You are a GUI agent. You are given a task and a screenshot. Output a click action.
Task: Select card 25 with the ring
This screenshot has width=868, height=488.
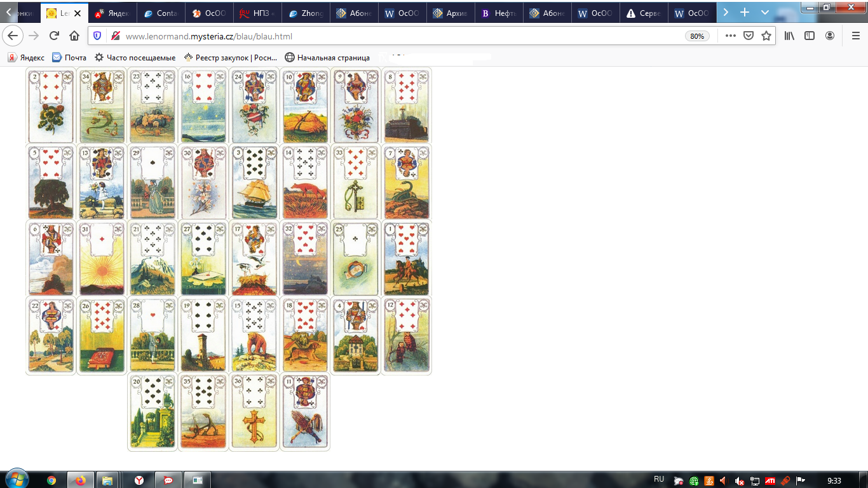point(356,259)
